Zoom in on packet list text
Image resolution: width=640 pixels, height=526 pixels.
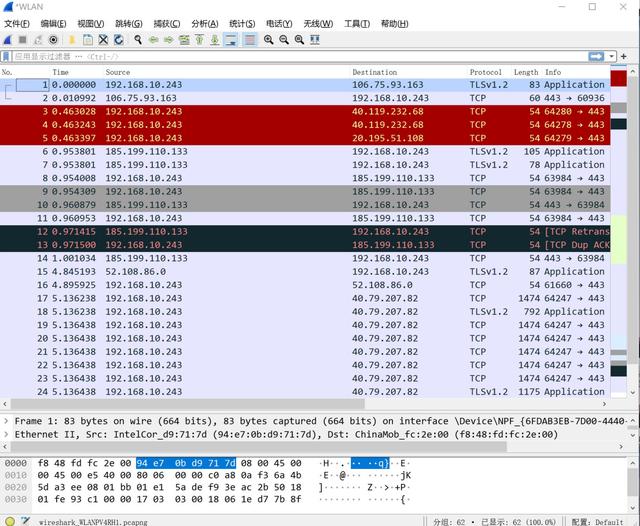(x=269, y=40)
